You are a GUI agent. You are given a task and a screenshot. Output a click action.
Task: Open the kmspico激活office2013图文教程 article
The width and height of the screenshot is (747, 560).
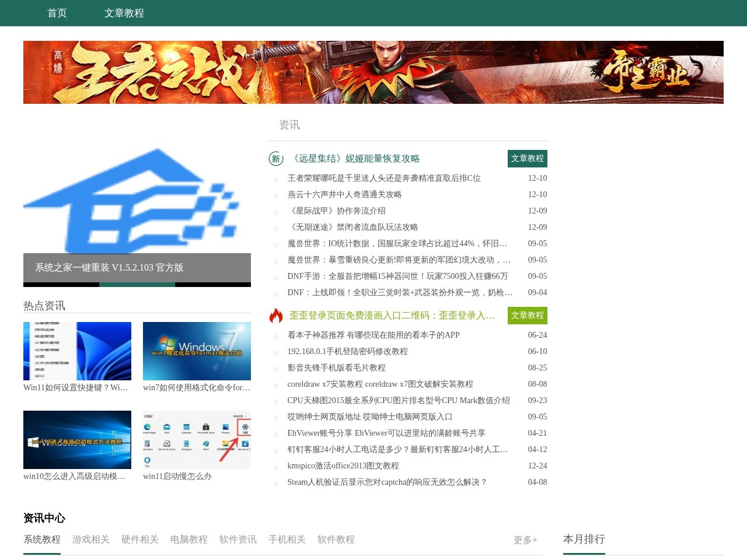pos(343,466)
